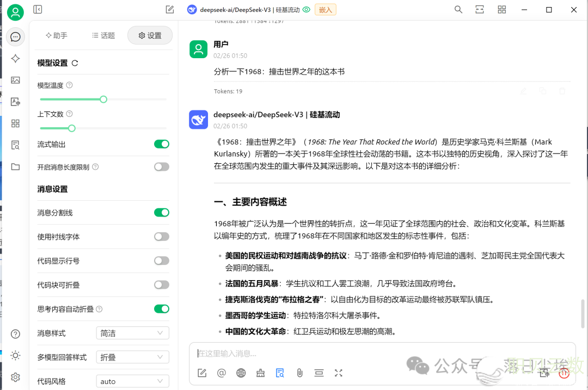Open the mini apps grid icon in header
The height and width of the screenshot is (390, 588).
pyautogui.click(x=502, y=9)
